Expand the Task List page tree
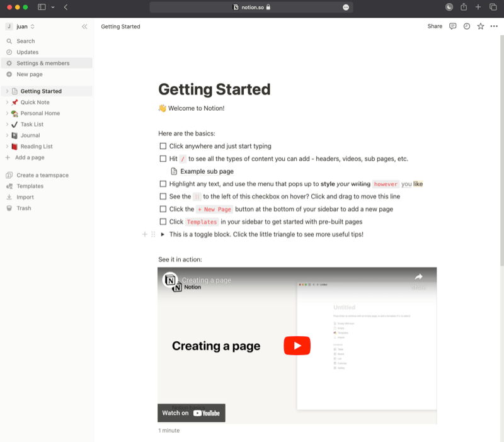504x442 pixels. 7,124
